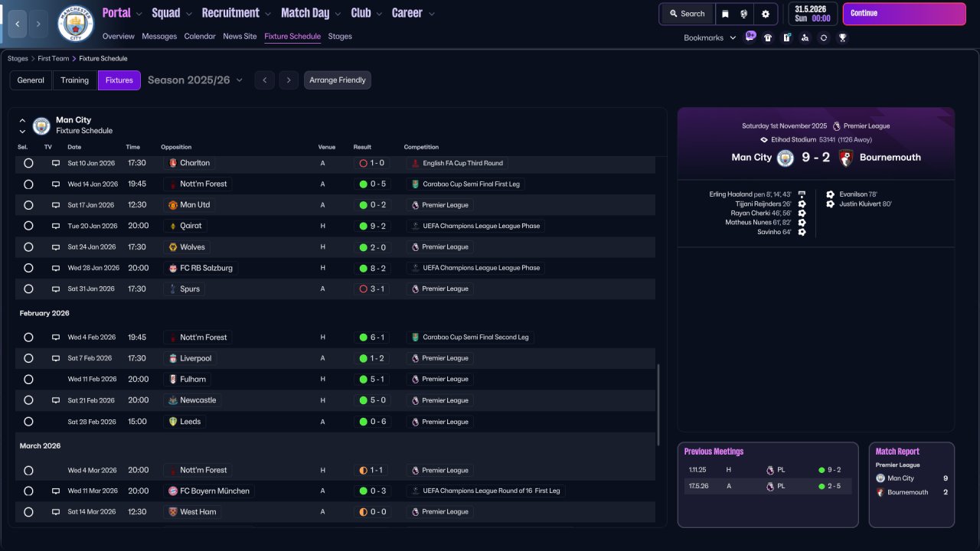
Task: Select the Liverpool fixture radio button
Action: (x=28, y=358)
